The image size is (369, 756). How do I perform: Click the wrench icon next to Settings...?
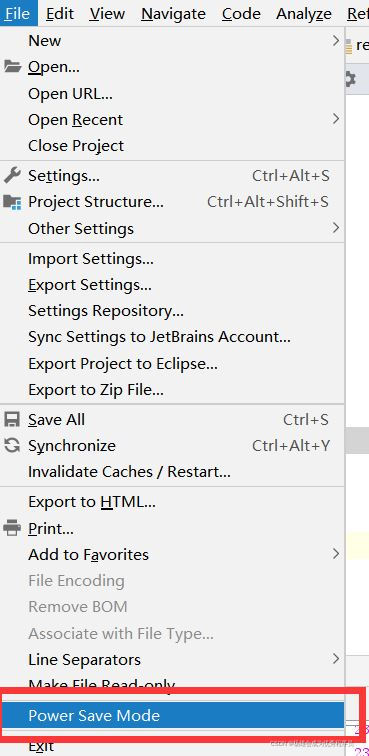pos(12,176)
